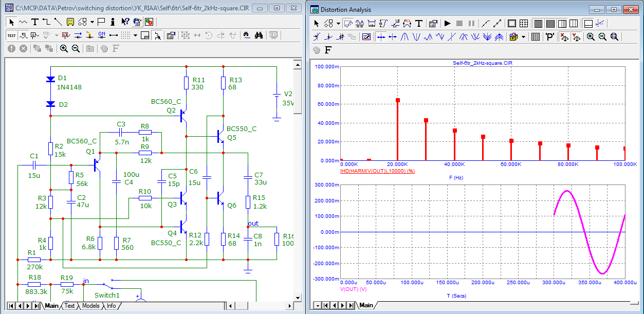Click the IHD(HARM(V(OUT)),10000) plot label
Screen dimensions: 644x314
(x=377, y=171)
